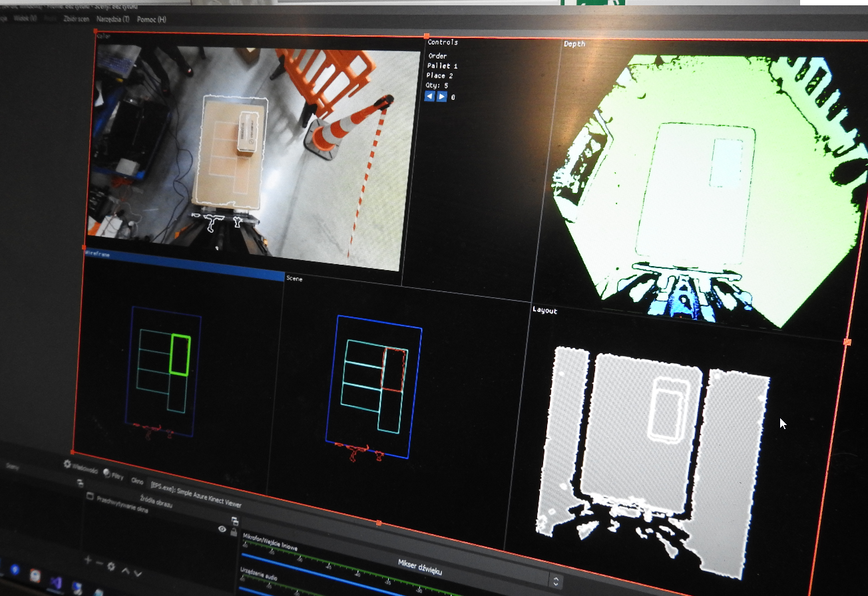868x596 pixels.
Task: Toggle eye visibility of window capture source
Action: click(222, 529)
